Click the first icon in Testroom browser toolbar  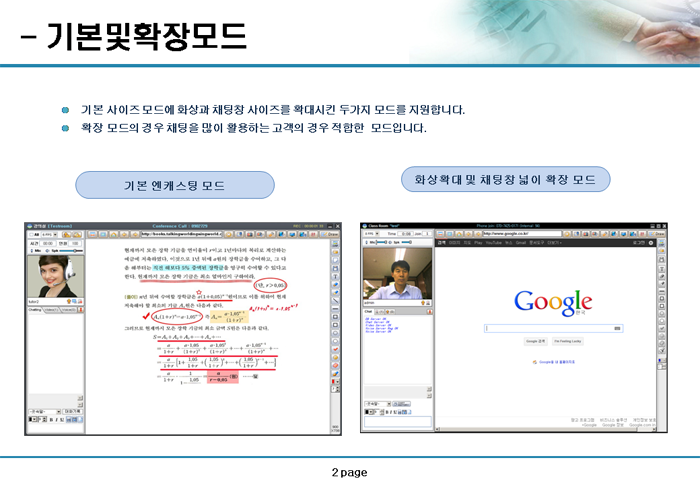tap(92, 234)
